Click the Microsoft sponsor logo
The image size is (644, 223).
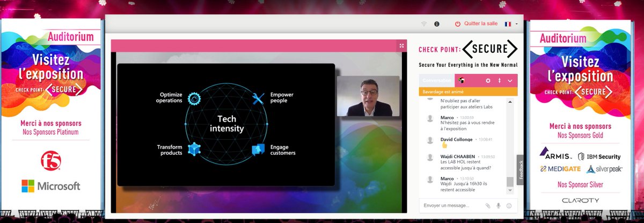point(50,186)
